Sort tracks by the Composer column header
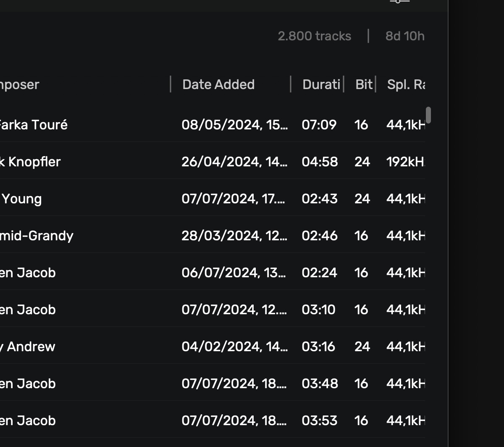Screen dimensions: 504x447 [19, 84]
